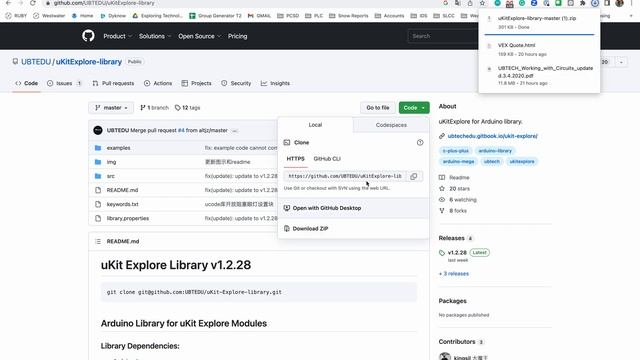Open the Security tab
640x360 pixels.
point(236,83)
